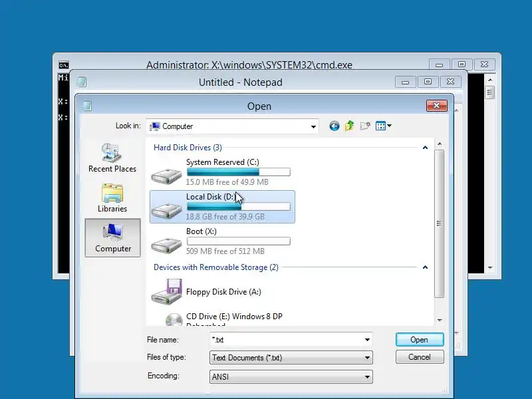Click the file list scrollbar up arrow
This screenshot has width=532, height=399.
[440, 144]
